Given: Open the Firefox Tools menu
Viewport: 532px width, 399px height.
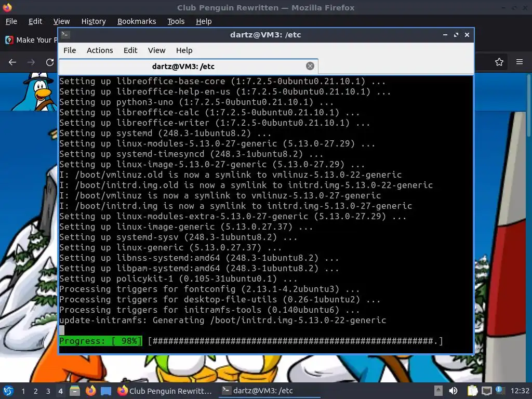Looking at the screenshot, I should pyautogui.click(x=176, y=21).
